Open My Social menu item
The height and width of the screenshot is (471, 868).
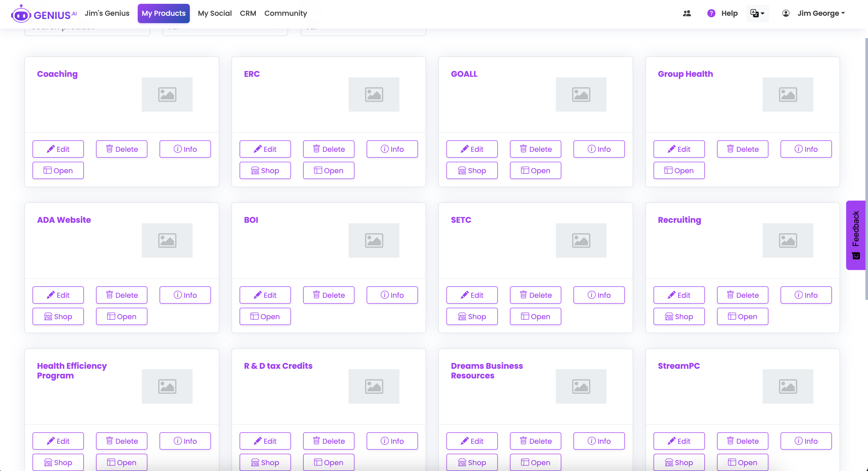click(215, 13)
